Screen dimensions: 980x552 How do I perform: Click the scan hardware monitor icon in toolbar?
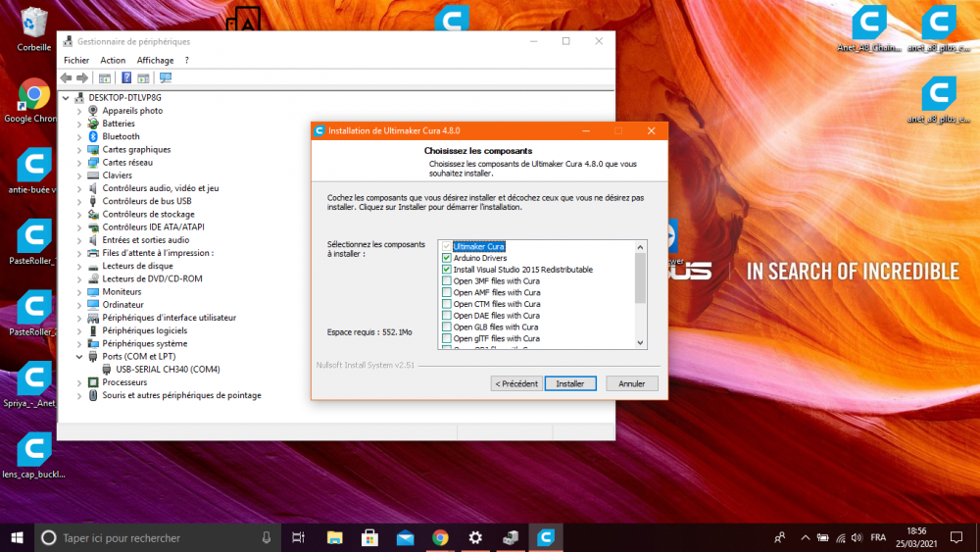point(166,77)
